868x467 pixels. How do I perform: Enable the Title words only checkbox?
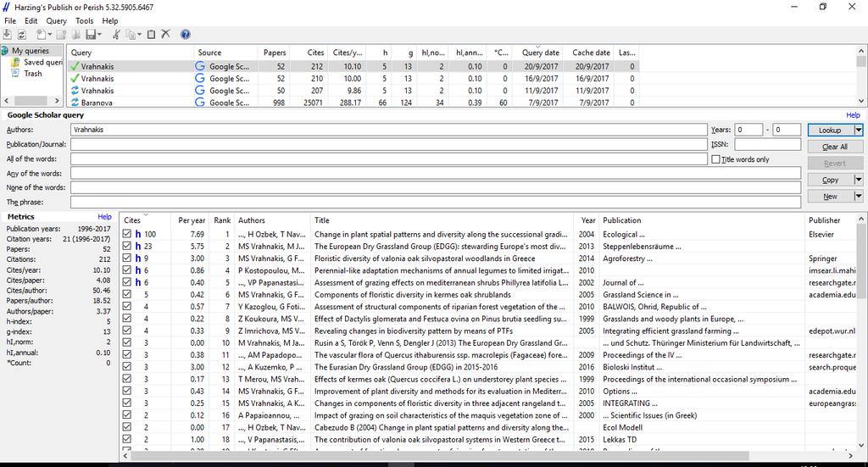715,159
